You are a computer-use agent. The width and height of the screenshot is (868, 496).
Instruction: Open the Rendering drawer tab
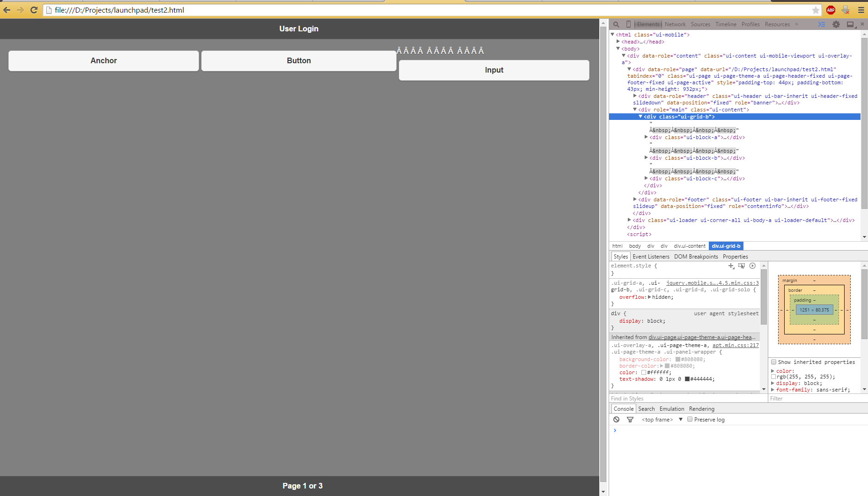(x=701, y=409)
